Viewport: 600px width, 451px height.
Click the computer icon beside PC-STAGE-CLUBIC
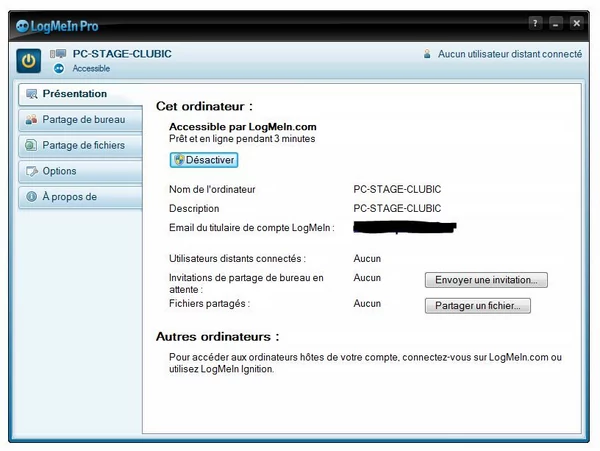pyautogui.click(x=58, y=54)
